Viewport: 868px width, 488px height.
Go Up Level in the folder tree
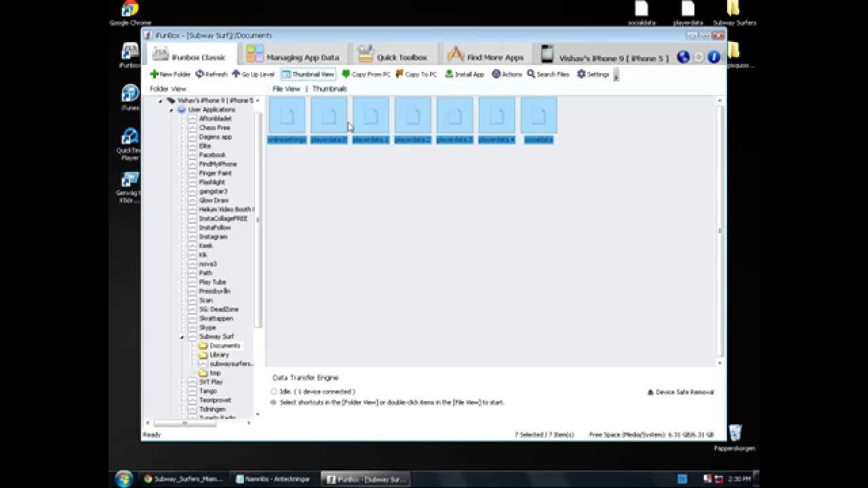tap(253, 75)
